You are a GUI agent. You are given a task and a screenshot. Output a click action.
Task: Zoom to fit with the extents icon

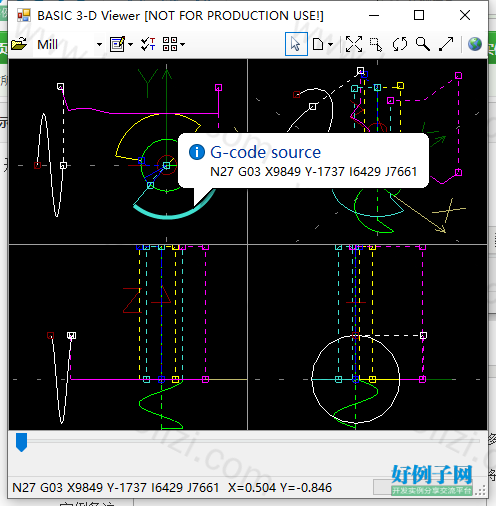point(354,44)
